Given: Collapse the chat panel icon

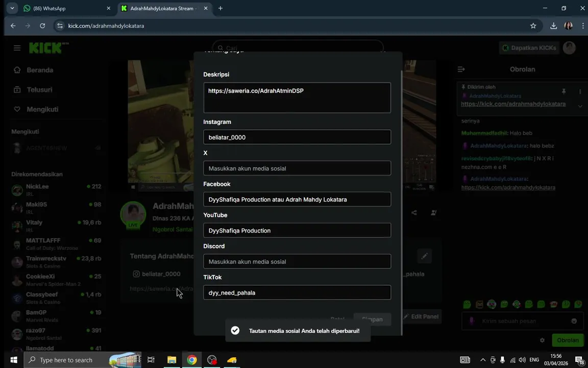Looking at the screenshot, I should [461, 70].
